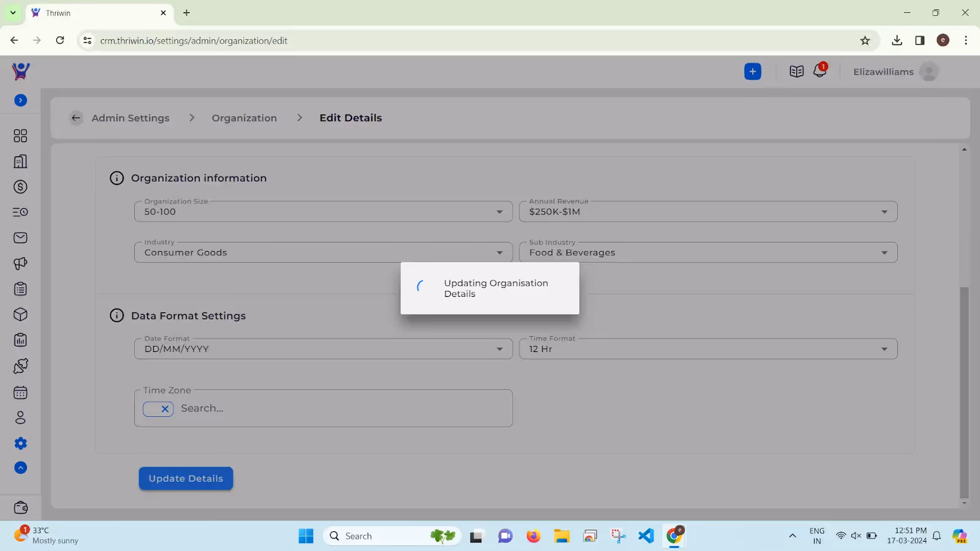Open File Explorer from taskbar
The image size is (980, 551).
[562, 536]
